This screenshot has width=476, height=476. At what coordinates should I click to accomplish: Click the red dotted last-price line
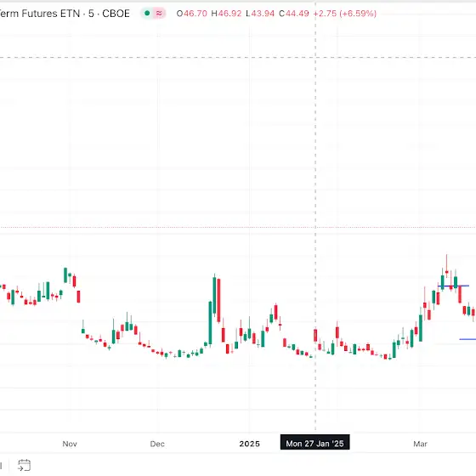pos(238,227)
